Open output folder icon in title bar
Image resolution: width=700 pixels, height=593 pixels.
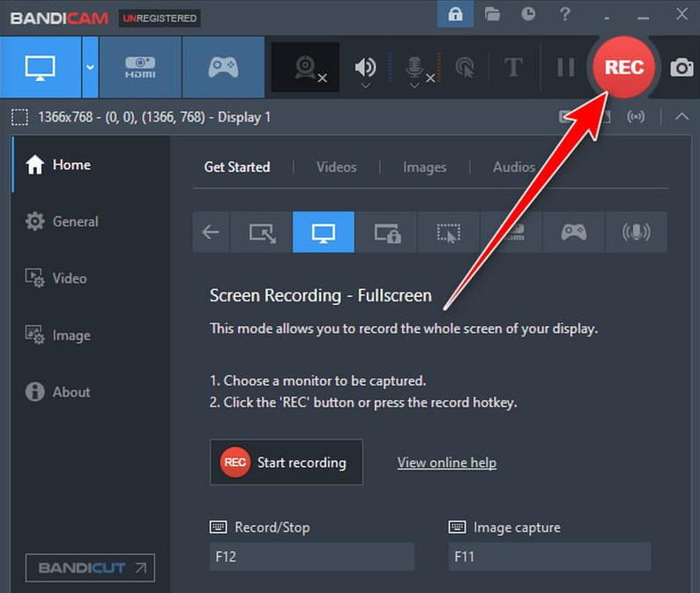pos(493,14)
